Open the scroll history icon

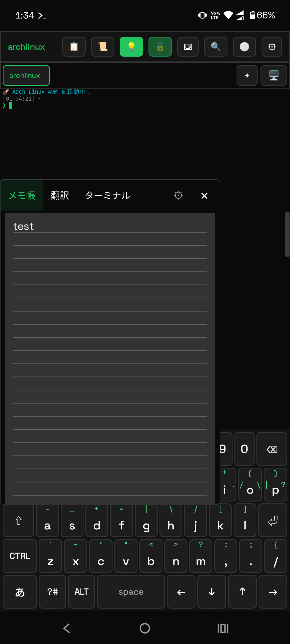(103, 47)
